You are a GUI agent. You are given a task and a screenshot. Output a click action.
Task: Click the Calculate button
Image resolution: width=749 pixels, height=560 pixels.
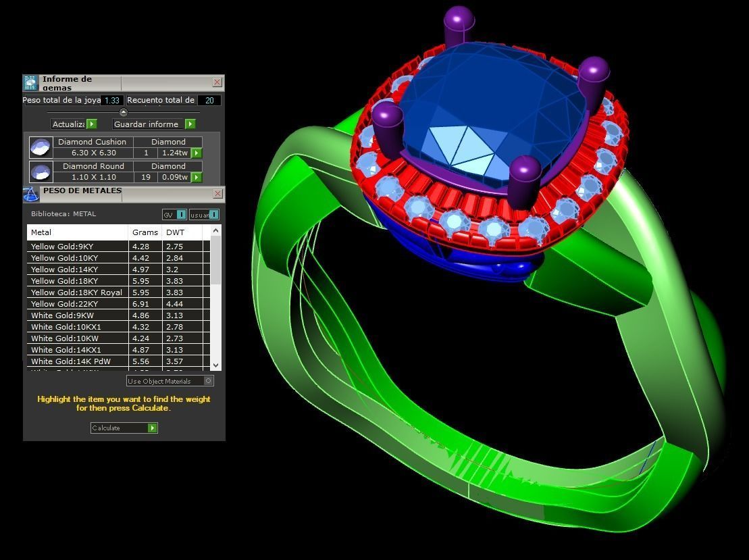124,428
